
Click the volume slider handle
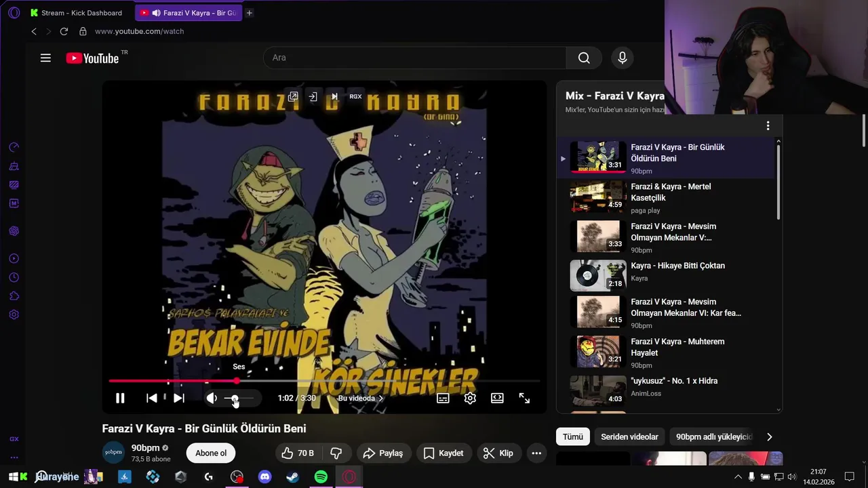click(x=235, y=399)
